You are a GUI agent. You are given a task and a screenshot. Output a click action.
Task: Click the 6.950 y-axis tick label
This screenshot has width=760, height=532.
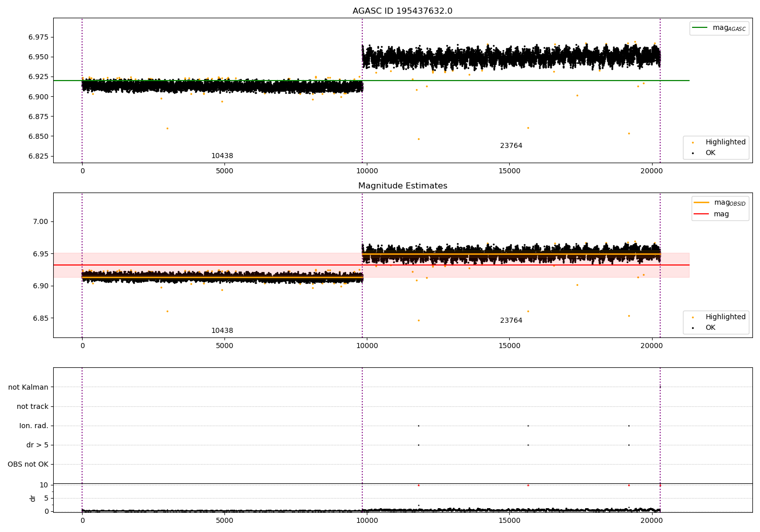pyautogui.click(x=38, y=57)
